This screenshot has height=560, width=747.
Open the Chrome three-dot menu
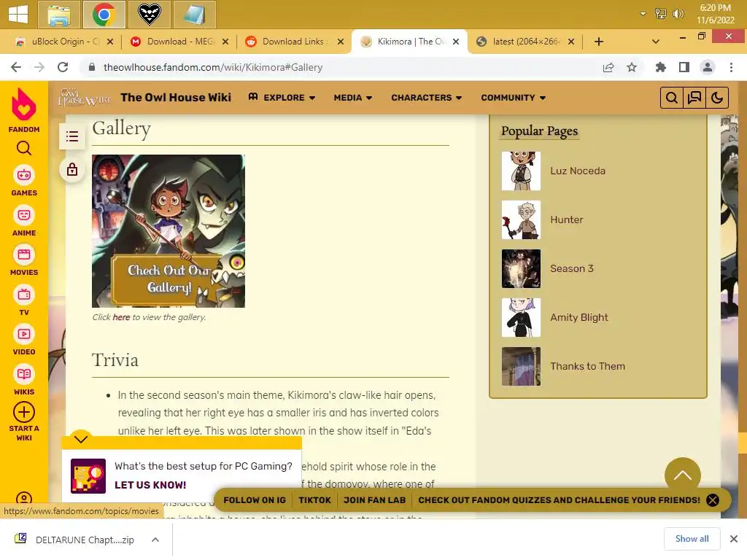tap(731, 68)
